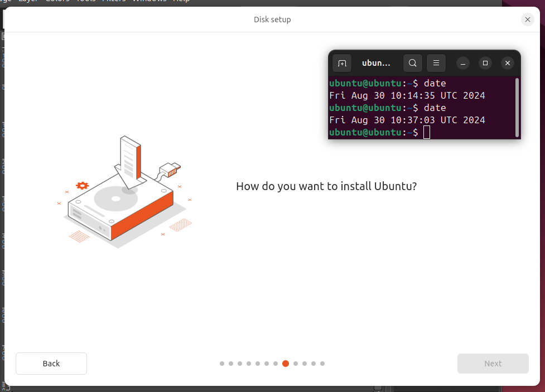Click the terminal's vertical scrollbar
545x392 pixels.
click(x=517, y=107)
